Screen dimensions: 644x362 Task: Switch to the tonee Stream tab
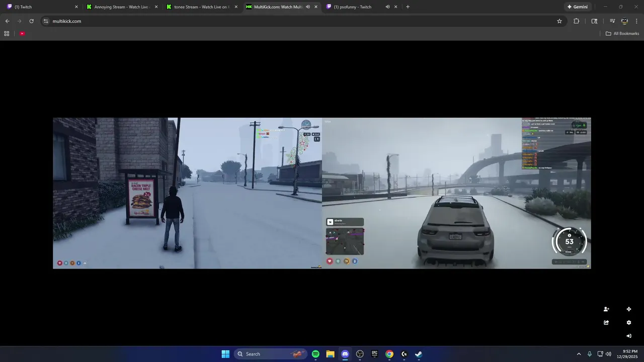[202, 7]
